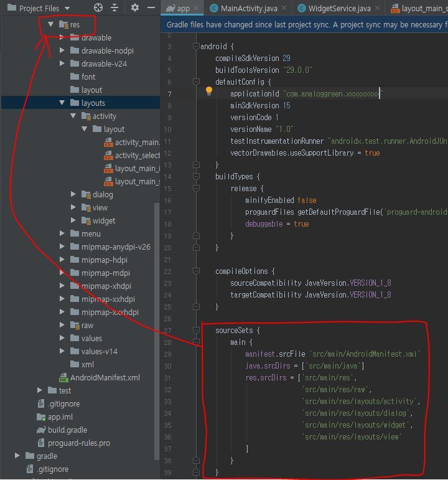Close the MainActivity.java tab
This screenshot has width=448, height=480.
pyautogui.click(x=284, y=8)
